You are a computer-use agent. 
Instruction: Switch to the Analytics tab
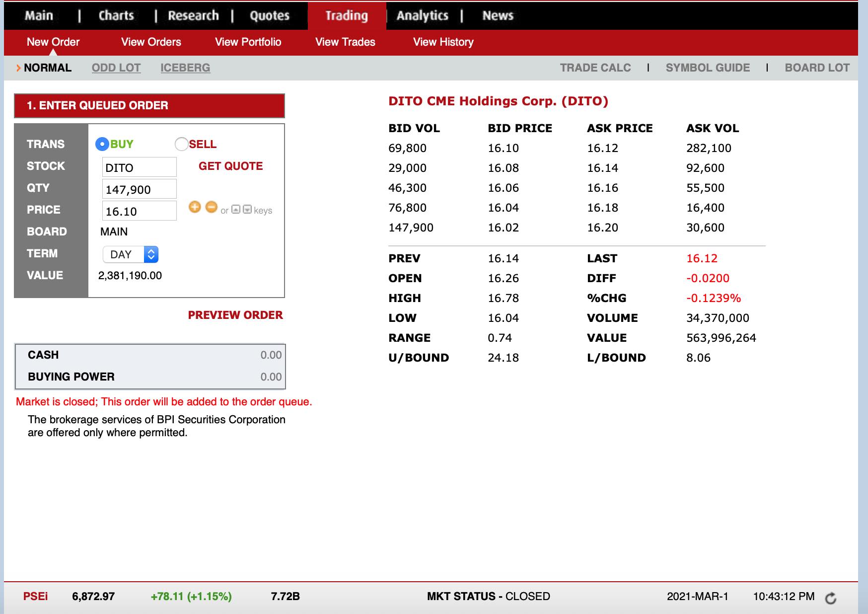pyautogui.click(x=423, y=16)
